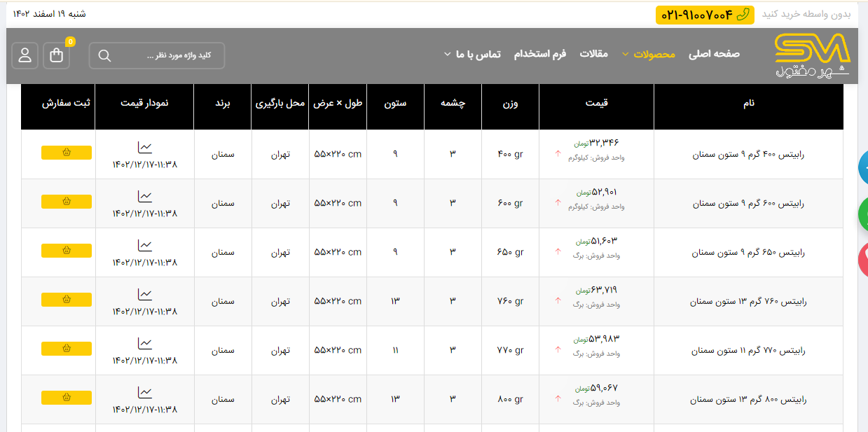This screenshot has height=432, width=868.
Task: Open the فرم استخدام employment form
Action: [x=540, y=54]
